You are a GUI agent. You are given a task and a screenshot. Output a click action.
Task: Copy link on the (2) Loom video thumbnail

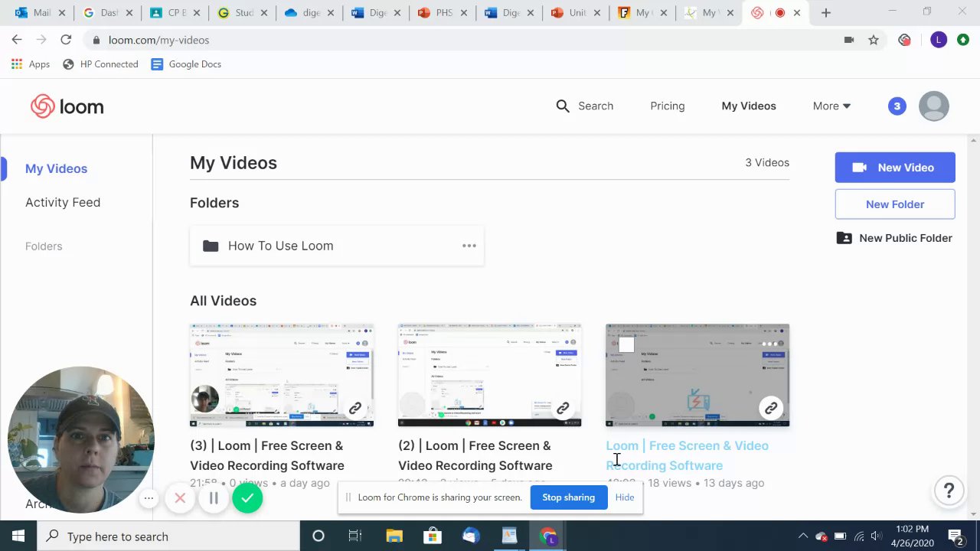tap(563, 408)
